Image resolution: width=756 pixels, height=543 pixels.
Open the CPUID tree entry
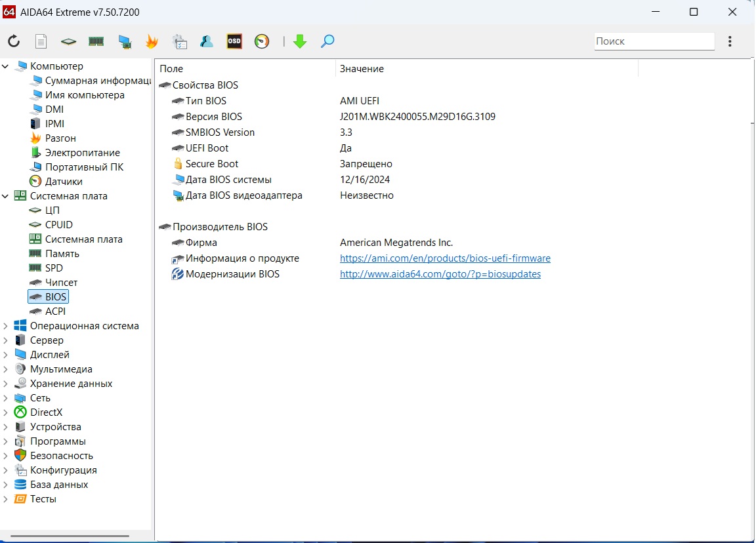(x=58, y=225)
